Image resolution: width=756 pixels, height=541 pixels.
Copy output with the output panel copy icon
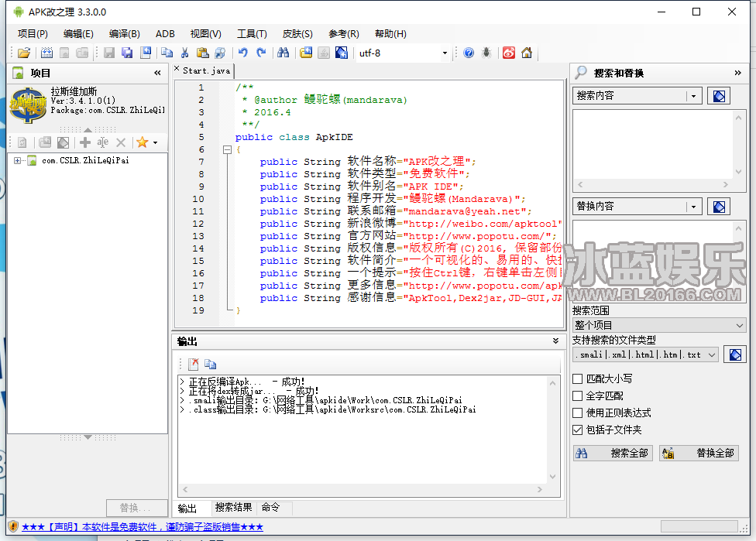point(210,365)
